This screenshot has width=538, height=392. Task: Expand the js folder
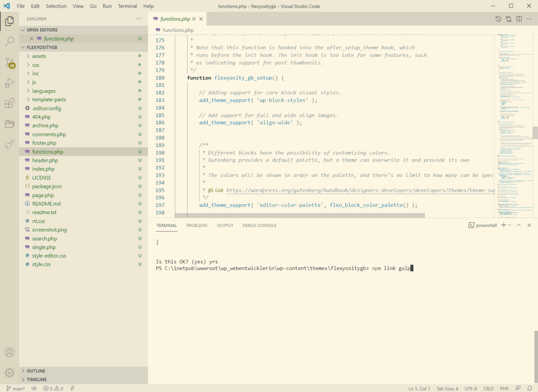pyautogui.click(x=83, y=82)
